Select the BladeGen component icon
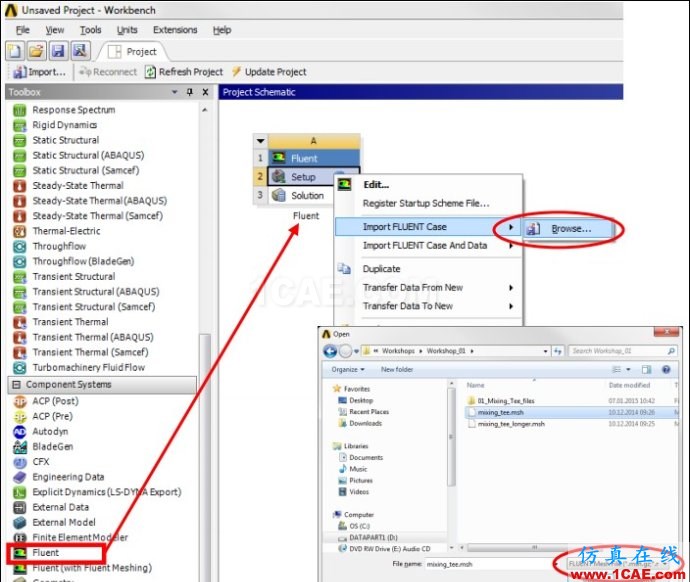 coord(19,447)
